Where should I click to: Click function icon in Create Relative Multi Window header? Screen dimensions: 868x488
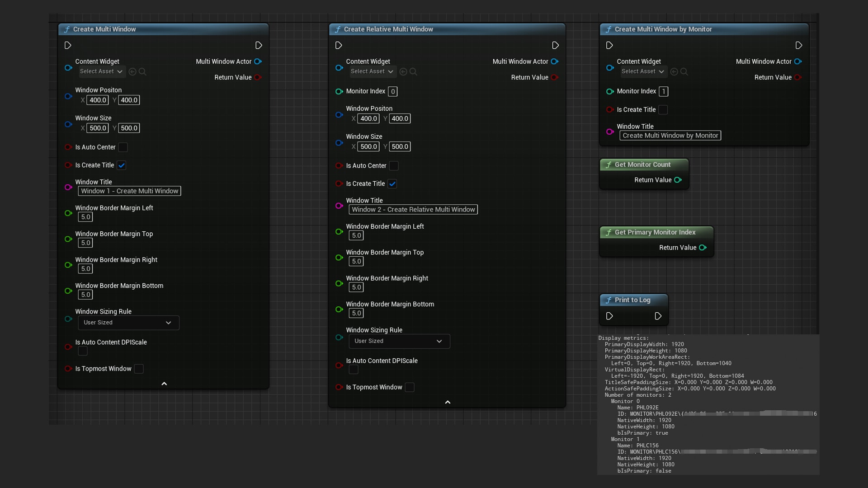(x=338, y=29)
